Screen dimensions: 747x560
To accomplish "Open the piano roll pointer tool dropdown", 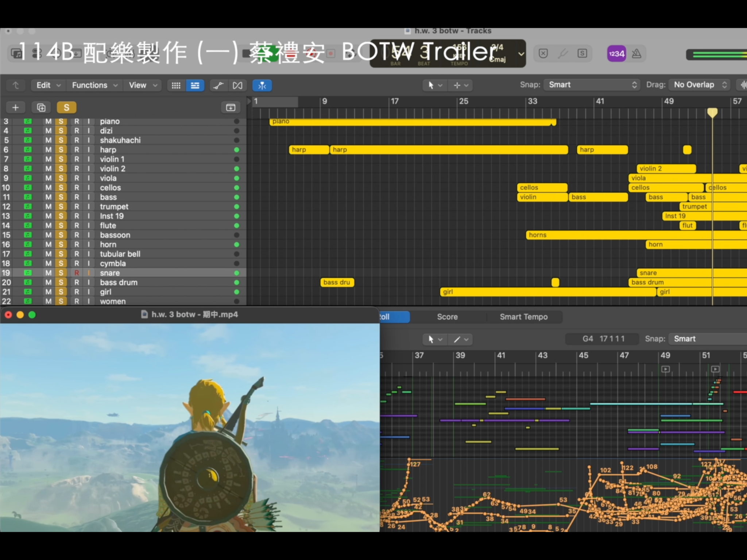I will pos(435,339).
